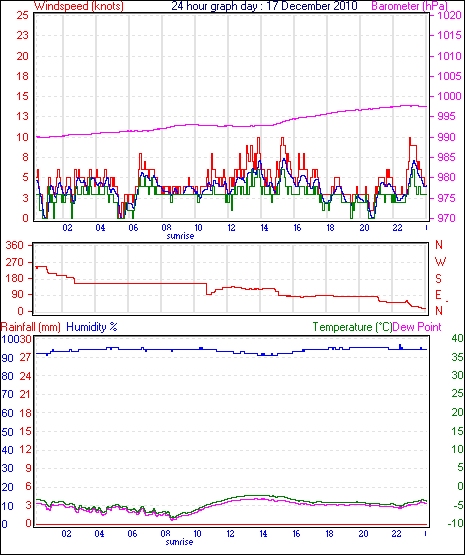Click the red wind direction line

142,283
